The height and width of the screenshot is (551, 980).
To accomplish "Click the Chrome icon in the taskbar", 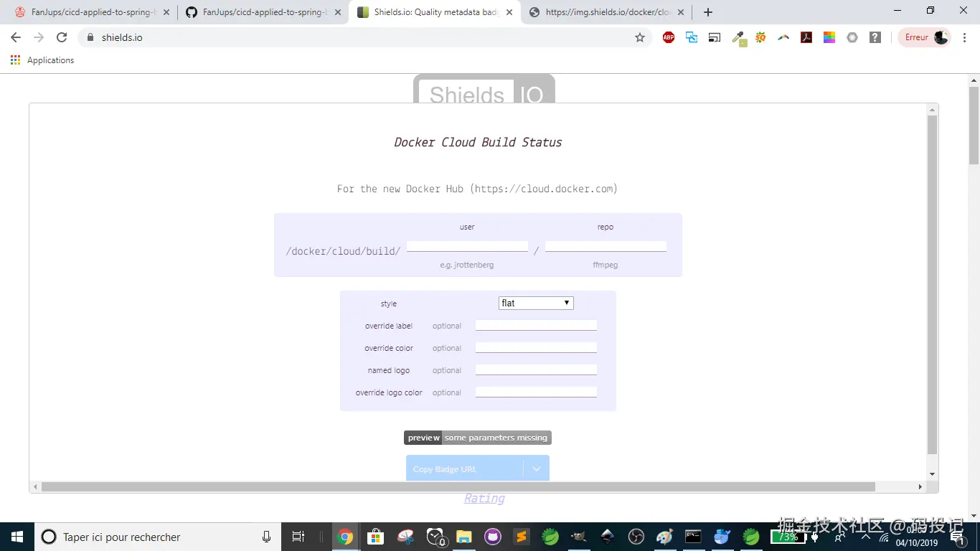I will click(345, 537).
